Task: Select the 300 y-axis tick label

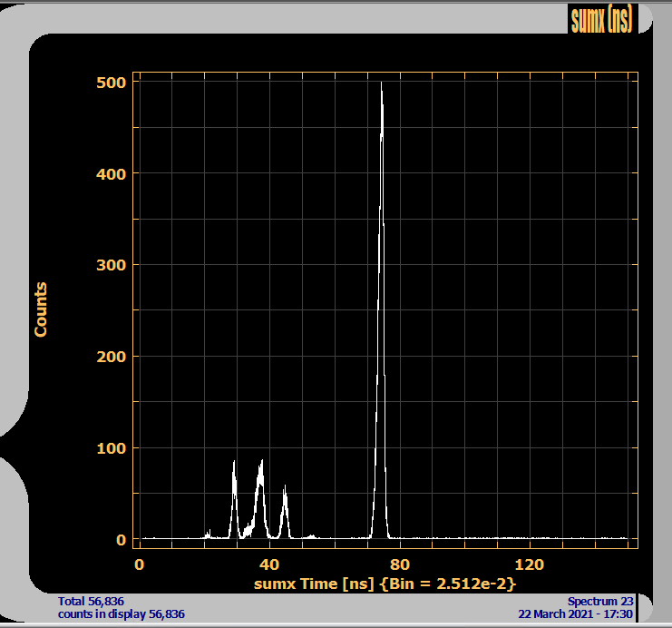Action: [x=111, y=265]
